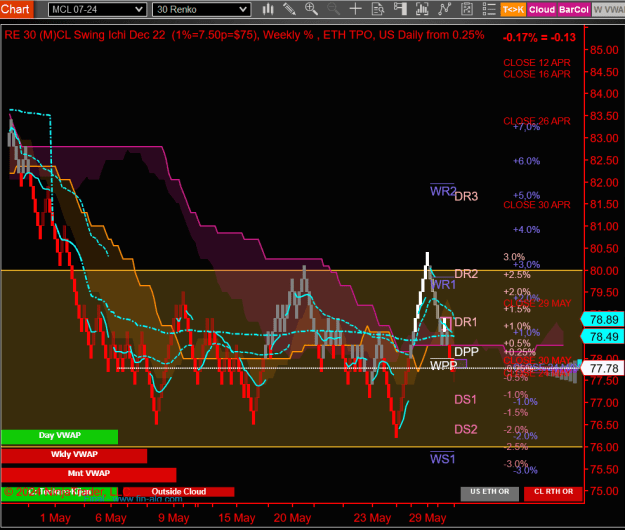This screenshot has width=625, height=530.
Task: Toggle the BarCol toolbar button
Action: point(574,10)
